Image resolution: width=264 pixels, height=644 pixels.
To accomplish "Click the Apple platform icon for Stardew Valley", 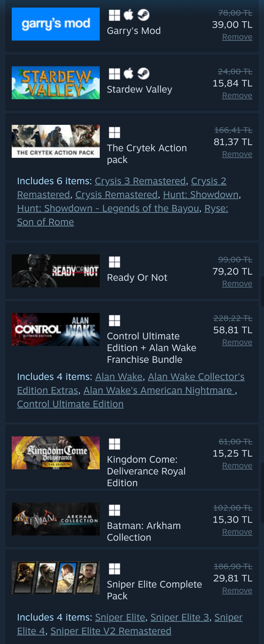I will 129,74.
